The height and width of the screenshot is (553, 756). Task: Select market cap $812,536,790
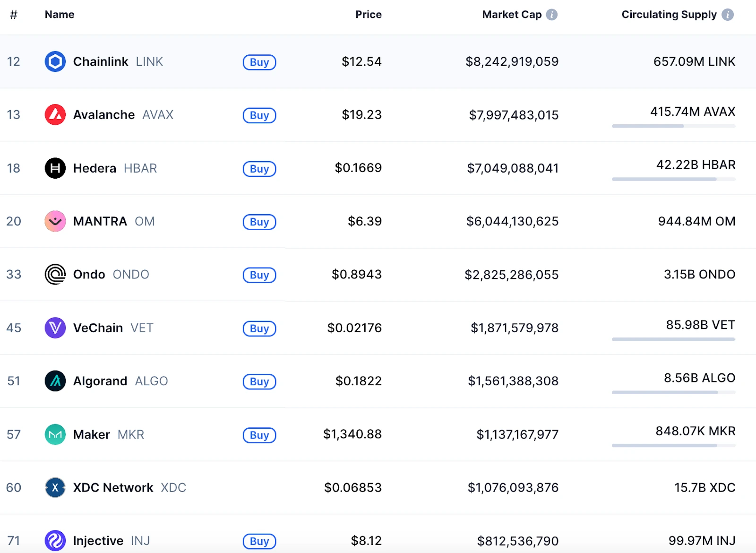point(518,541)
